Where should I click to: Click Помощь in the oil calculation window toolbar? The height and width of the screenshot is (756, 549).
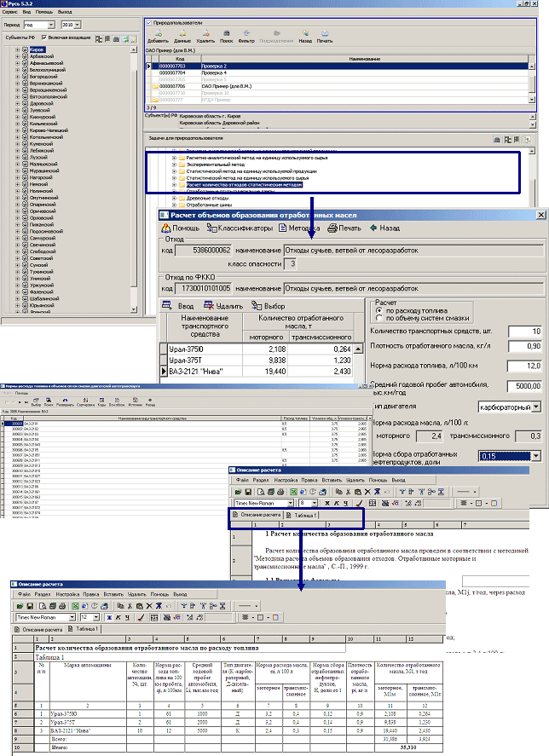(x=181, y=228)
